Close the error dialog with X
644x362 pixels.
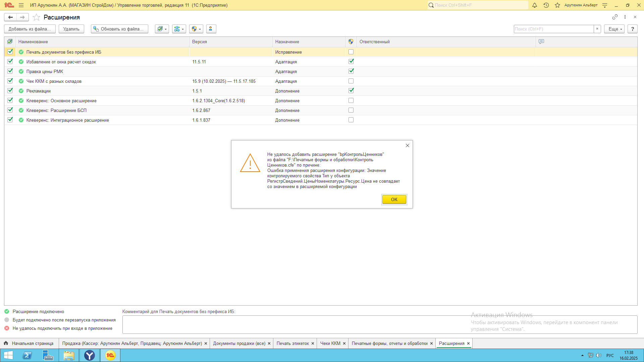click(x=407, y=145)
